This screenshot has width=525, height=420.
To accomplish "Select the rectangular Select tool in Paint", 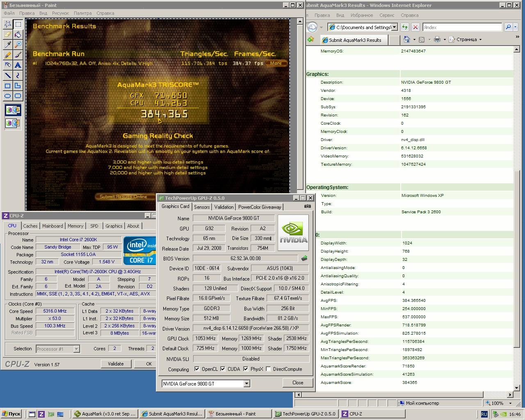I will (x=18, y=24).
